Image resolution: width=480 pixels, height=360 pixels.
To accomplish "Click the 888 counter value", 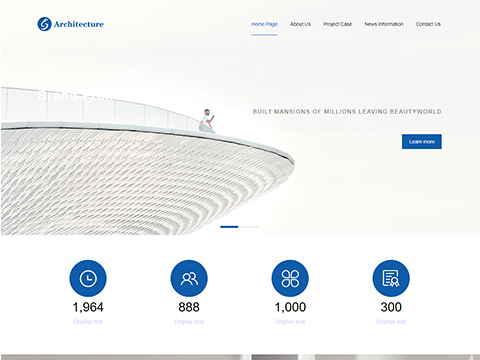I will pyautogui.click(x=189, y=307).
